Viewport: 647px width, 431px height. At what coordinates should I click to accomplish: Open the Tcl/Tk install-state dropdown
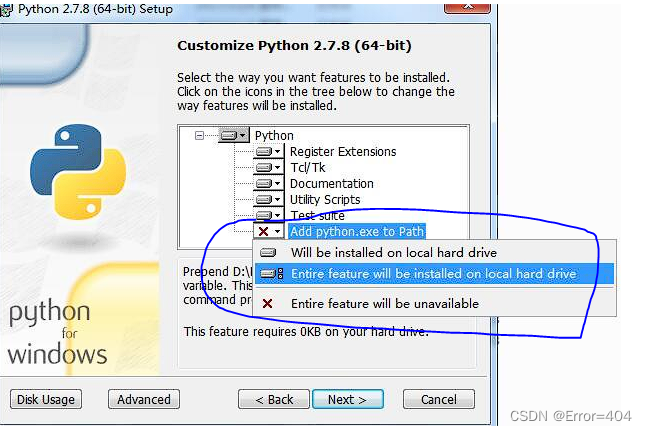269,167
